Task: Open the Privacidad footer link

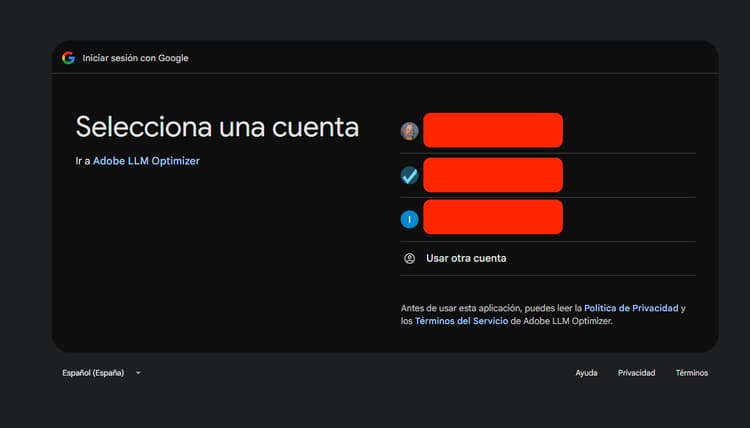Action: tap(636, 373)
